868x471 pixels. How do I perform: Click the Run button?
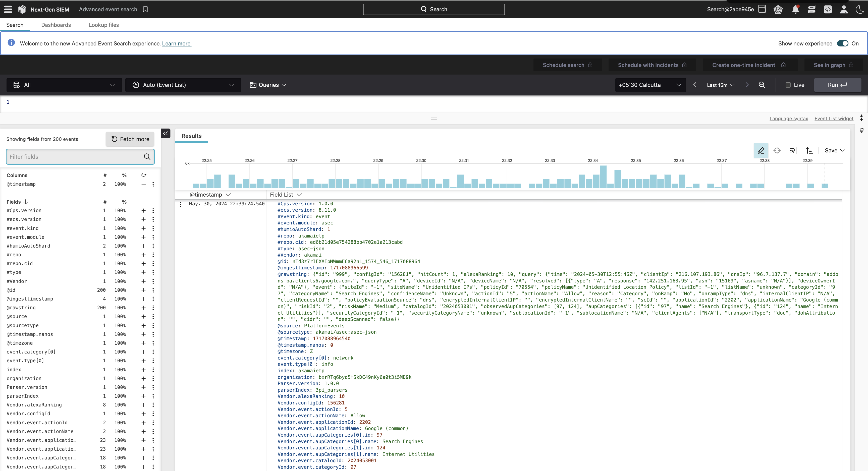tap(837, 85)
